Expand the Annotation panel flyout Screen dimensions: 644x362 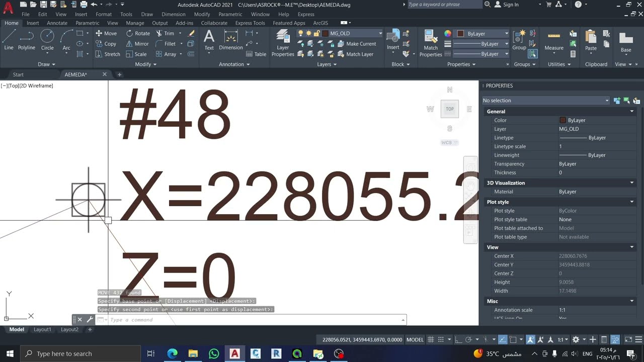[x=234, y=64]
